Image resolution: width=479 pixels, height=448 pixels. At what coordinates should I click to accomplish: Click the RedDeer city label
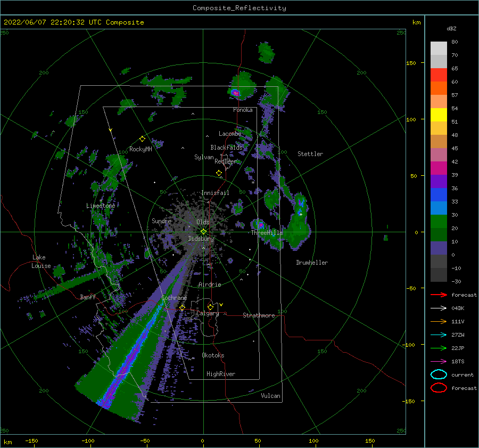(x=226, y=161)
